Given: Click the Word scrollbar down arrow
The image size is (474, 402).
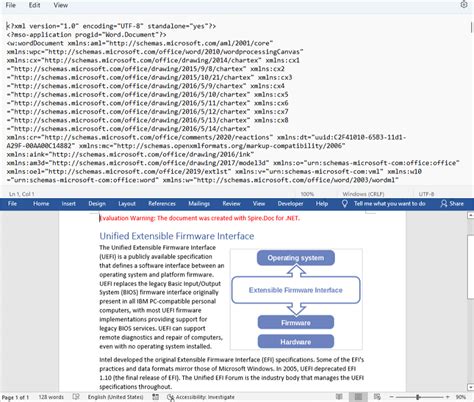Looking at the screenshot, I should point(471,387).
